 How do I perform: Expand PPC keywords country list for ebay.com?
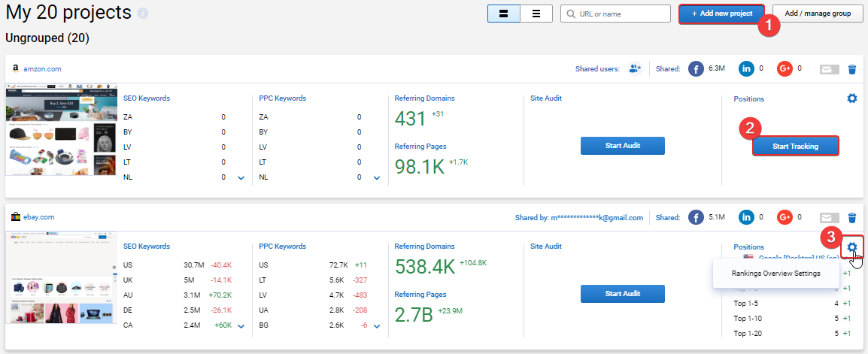[x=377, y=326]
